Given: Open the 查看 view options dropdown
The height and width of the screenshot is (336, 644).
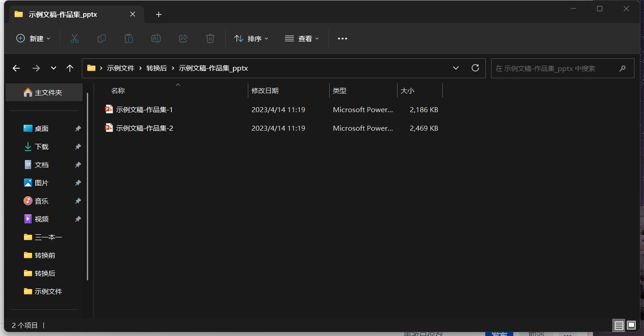Looking at the screenshot, I should coord(302,38).
